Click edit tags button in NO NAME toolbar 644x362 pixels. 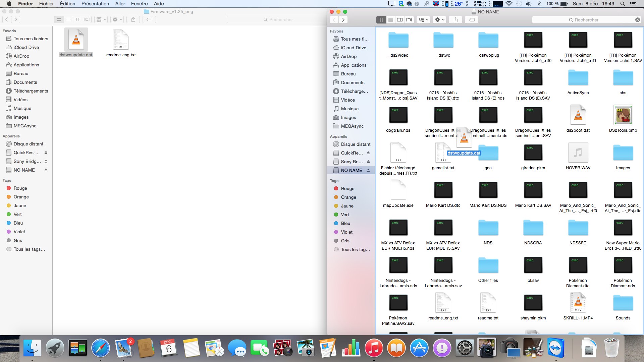(x=472, y=20)
